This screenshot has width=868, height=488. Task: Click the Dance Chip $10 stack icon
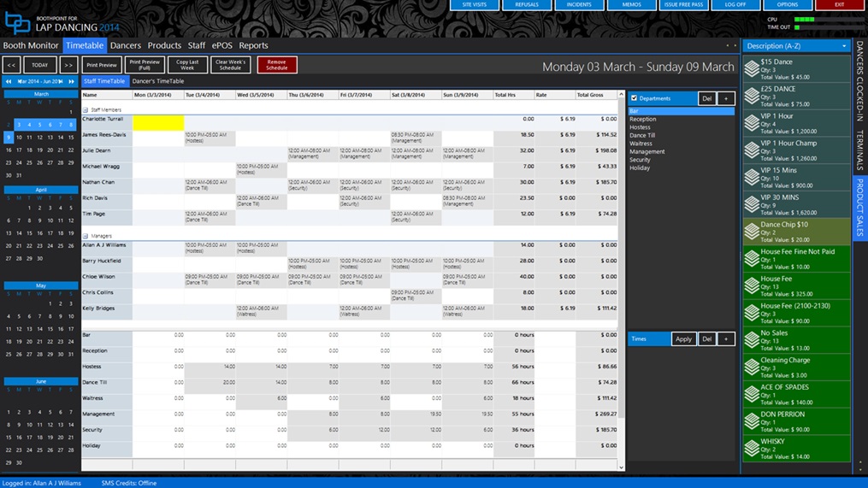click(751, 232)
